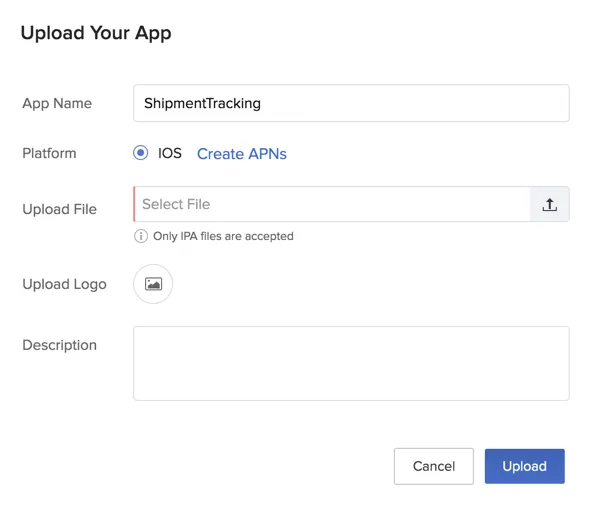Click the 'Only IPA files are accepted' hint
Viewport: 593px width, 505px height.
[x=223, y=236]
